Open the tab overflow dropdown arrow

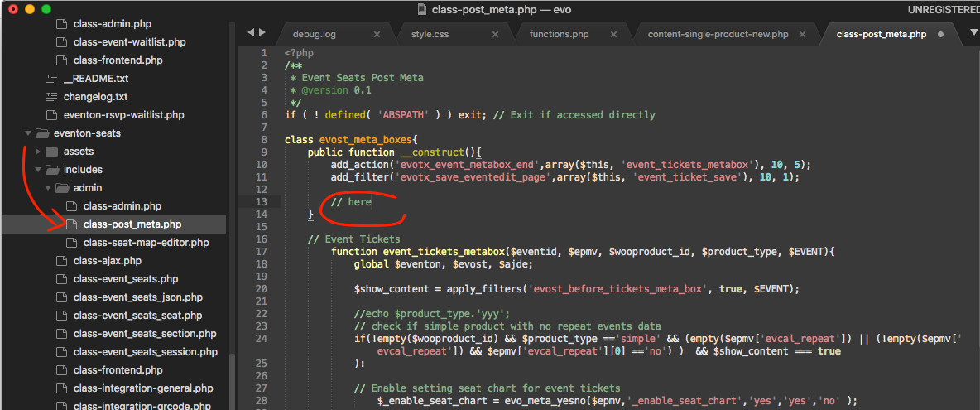click(x=973, y=32)
